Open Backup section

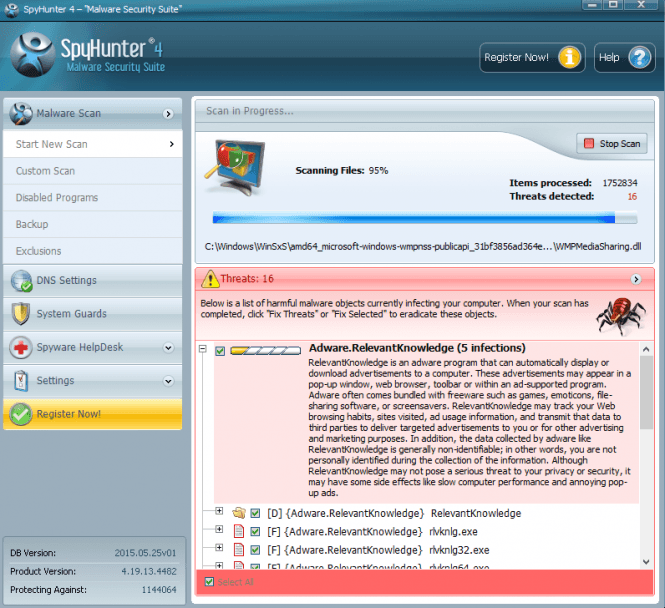click(93, 224)
